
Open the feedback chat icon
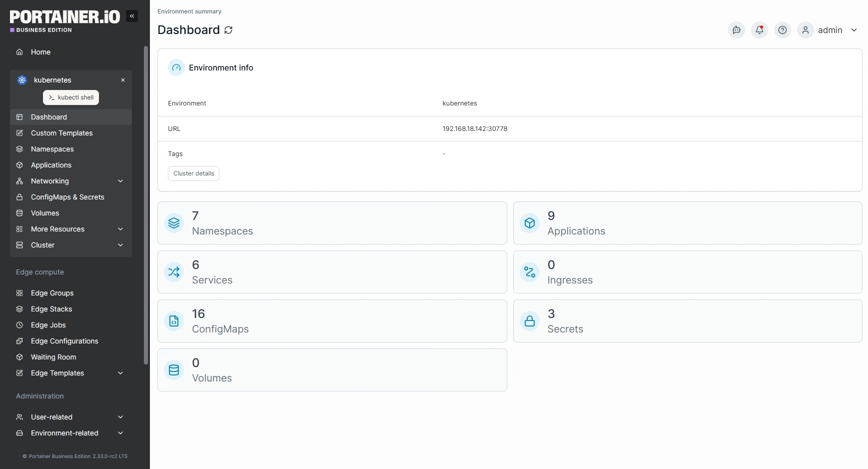[x=736, y=30]
